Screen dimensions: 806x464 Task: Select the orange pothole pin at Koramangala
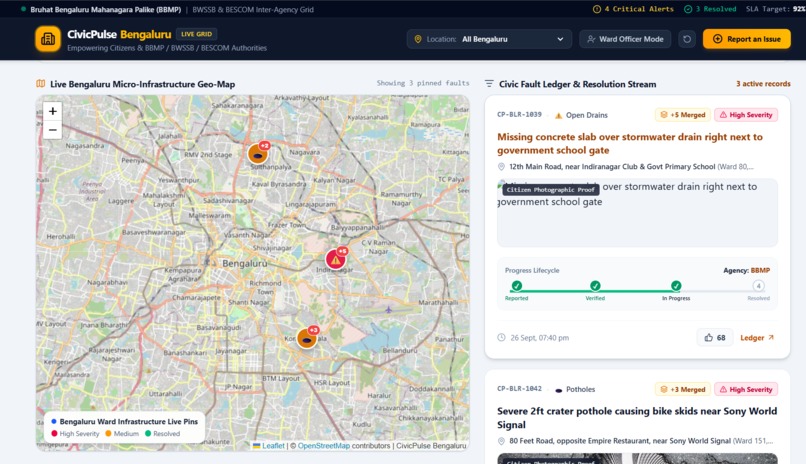(x=307, y=339)
